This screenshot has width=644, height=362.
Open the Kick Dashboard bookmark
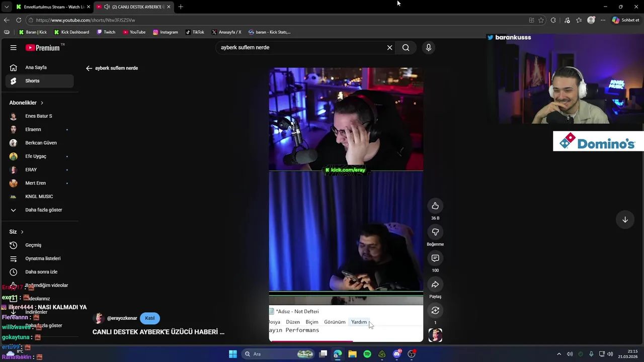click(x=71, y=32)
